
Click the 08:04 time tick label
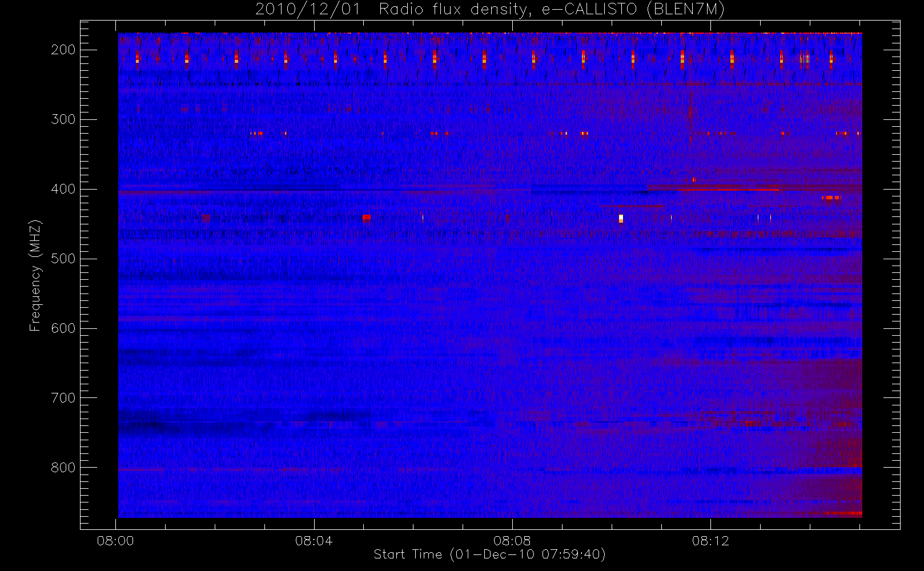tap(314, 541)
